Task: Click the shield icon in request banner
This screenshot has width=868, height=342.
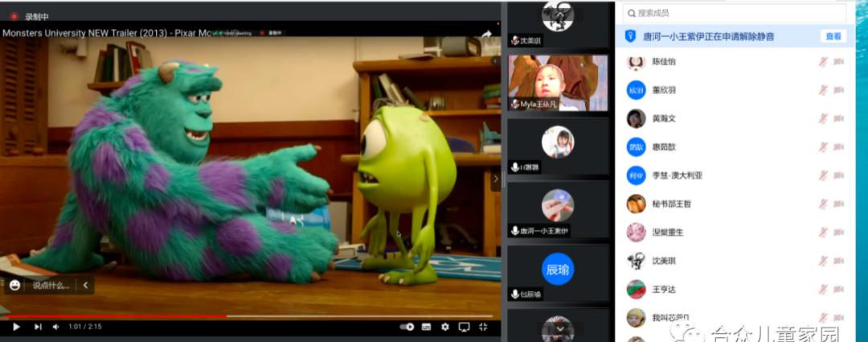Action: click(x=630, y=36)
